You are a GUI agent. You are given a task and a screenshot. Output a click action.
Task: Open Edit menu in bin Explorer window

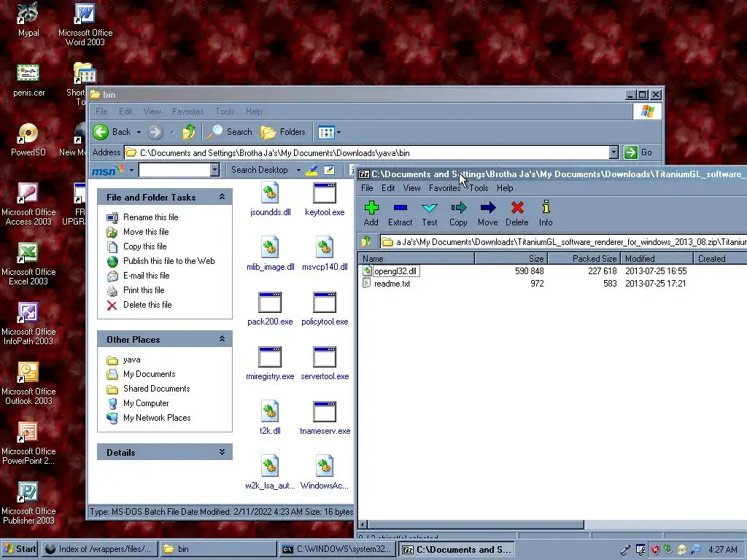(x=125, y=112)
